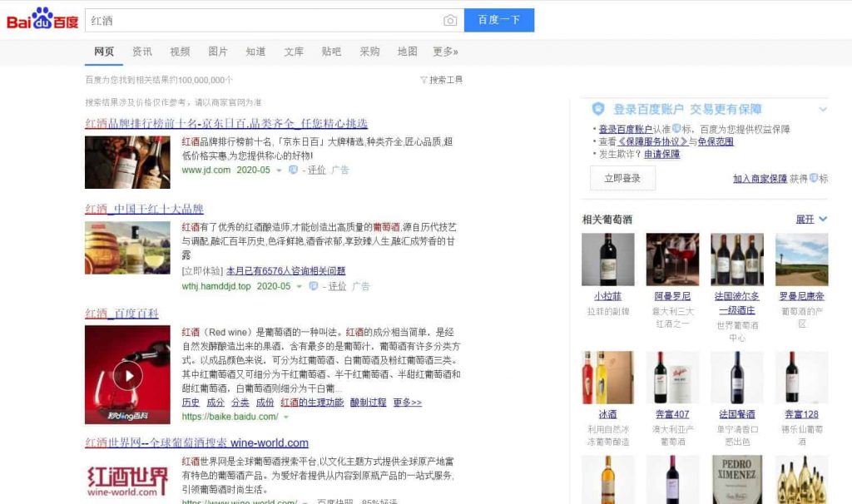Open the 奔富407 bottle thumbnail
This screenshot has height=504, width=852.
[x=672, y=378]
